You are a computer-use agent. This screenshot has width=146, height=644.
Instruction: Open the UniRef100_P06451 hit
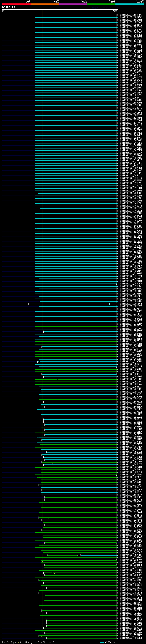[x=131, y=246]
